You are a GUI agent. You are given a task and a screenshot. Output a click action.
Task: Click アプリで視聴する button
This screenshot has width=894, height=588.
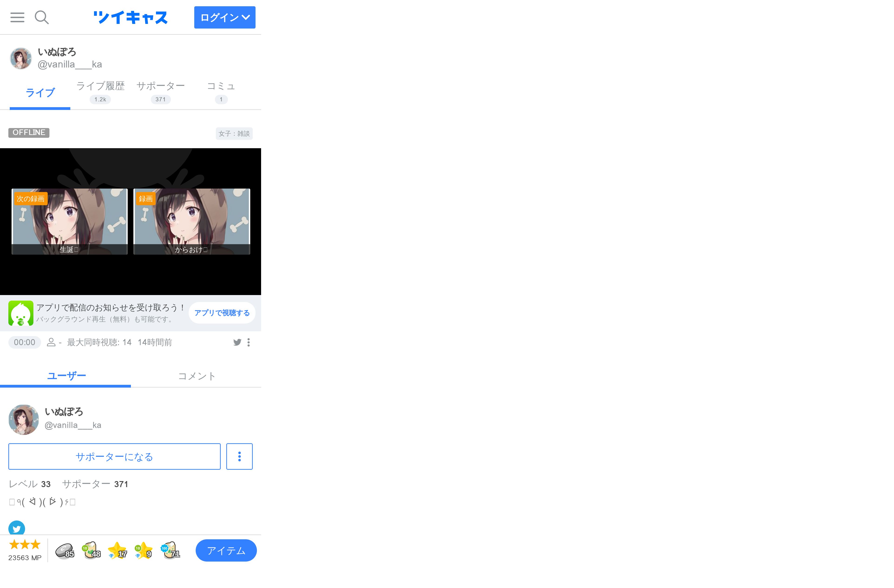(222, 313)
